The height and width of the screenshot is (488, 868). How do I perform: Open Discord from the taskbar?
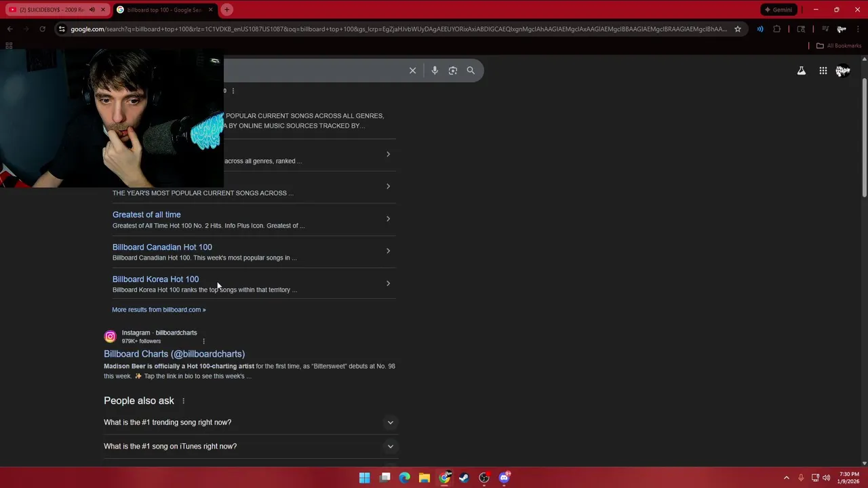(x=504, y=478)
